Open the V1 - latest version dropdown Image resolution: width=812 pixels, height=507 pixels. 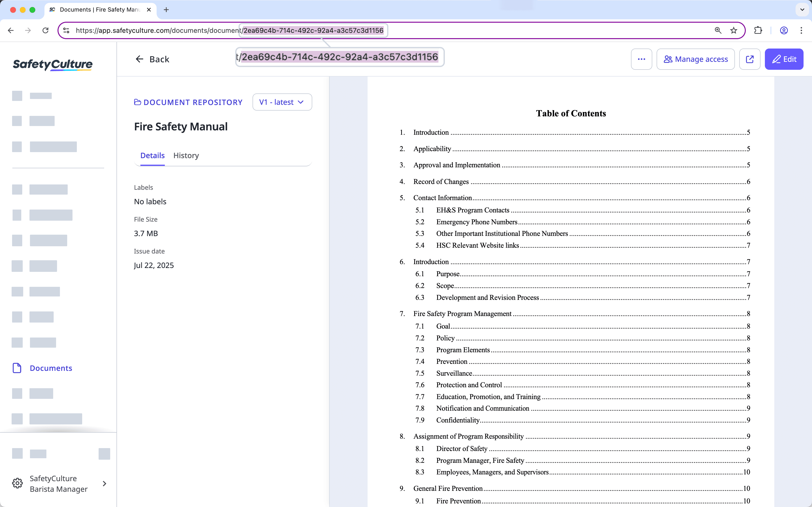[282, 102]
